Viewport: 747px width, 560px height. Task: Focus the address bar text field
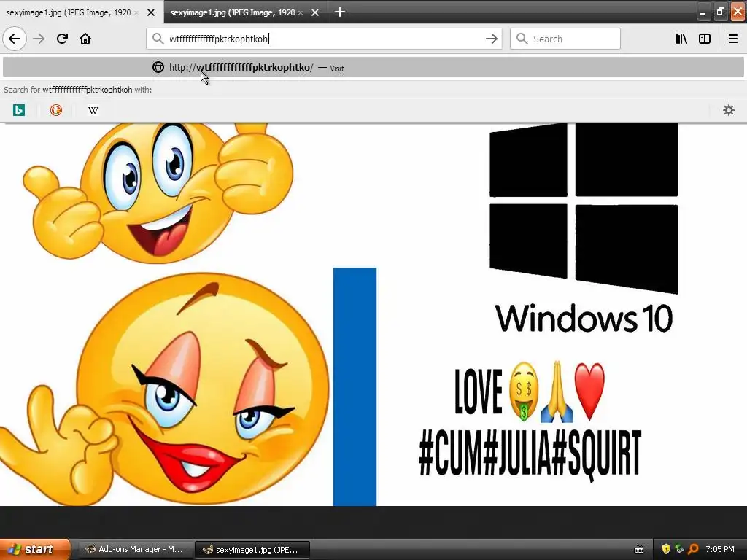(x=324, y=39)
